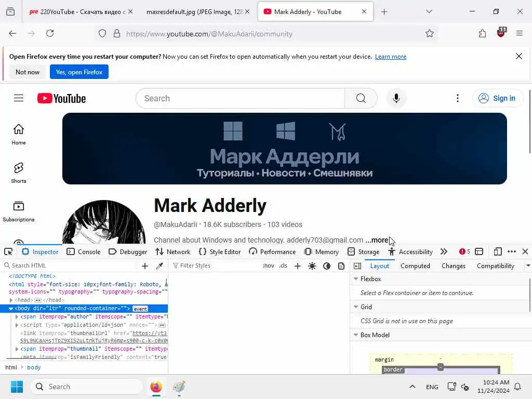Click the Firefox taskbar icon
The image size is (532, 399).
pos(156,387)
